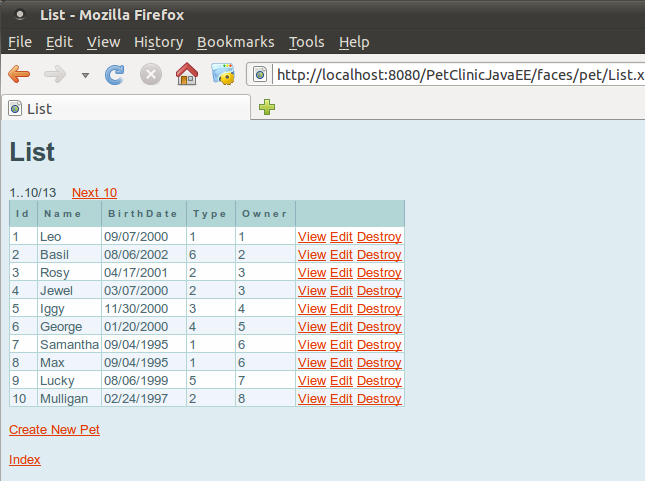Image resolution: width=645 pixels, height=481 pixels.
Task: Click the site identity icon in URL bar
Action: [x=261, y=75]
